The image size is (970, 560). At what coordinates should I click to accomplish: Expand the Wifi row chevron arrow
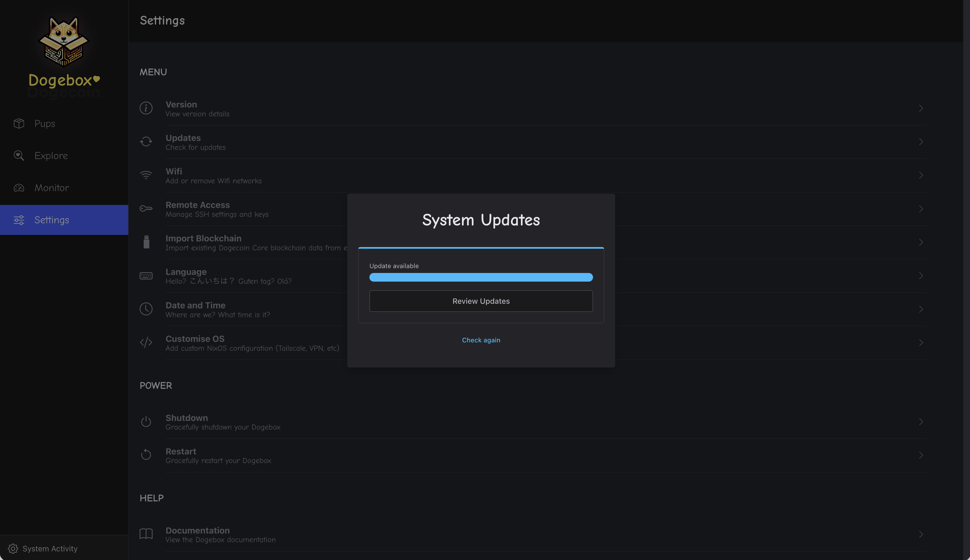(x=921, y=176)
